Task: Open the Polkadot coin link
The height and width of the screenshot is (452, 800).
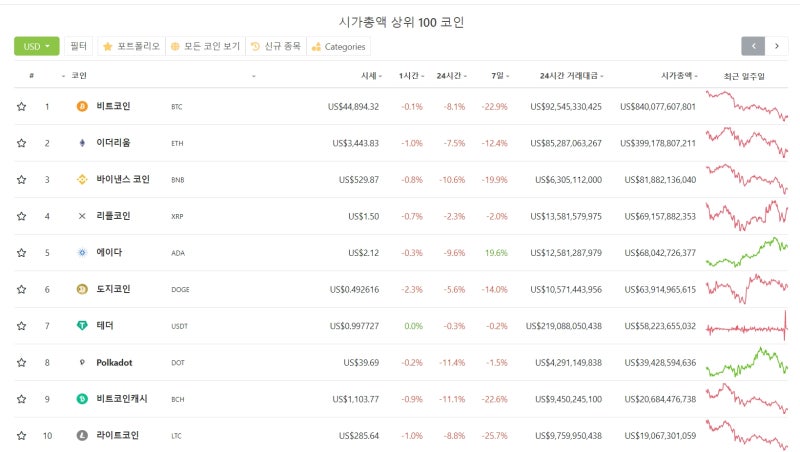Action: (x=114, y=363)
